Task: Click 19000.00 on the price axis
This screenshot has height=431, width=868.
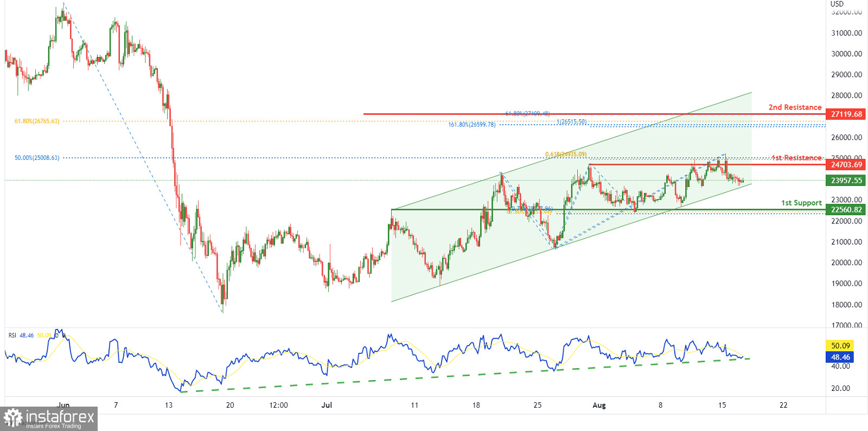Action: pyautogui.click(x=846, y=284)
